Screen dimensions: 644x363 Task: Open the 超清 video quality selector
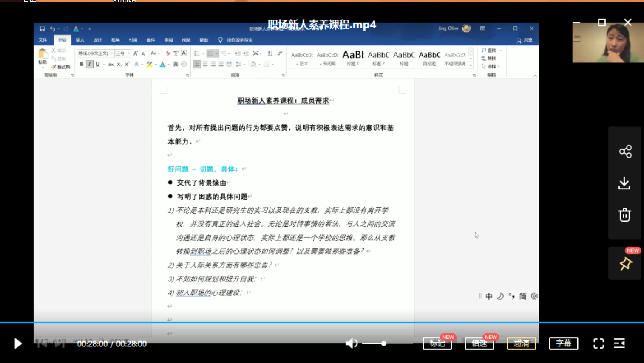point(521,343)
